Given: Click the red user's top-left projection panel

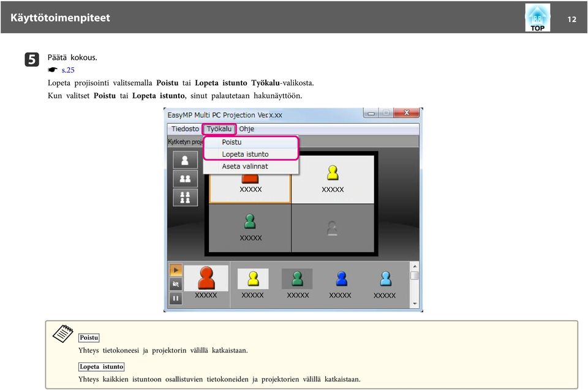Looking at the screenshot, I should pos(250,189).
